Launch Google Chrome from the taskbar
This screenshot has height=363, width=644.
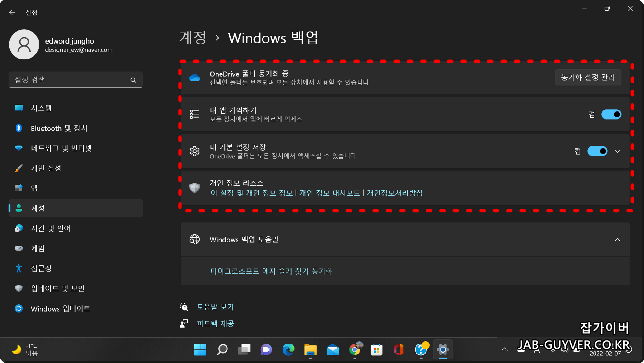pyautogui.click(x=355, y=349)
